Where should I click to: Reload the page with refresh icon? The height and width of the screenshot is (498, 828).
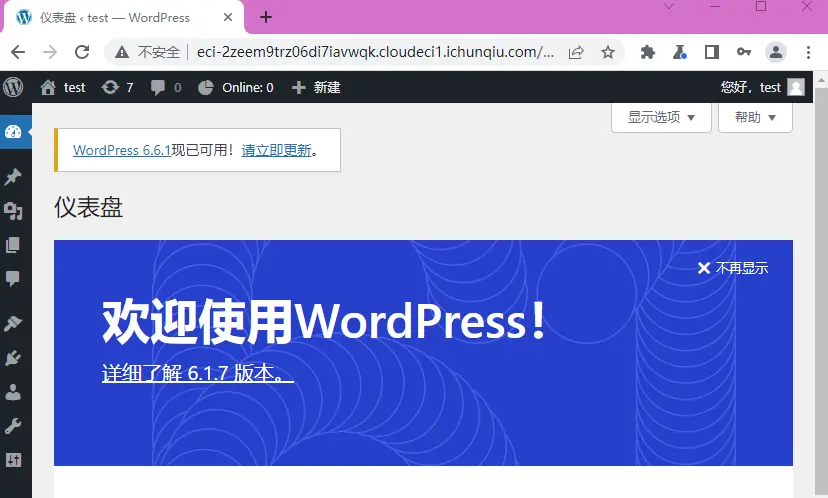coord(82,52)
